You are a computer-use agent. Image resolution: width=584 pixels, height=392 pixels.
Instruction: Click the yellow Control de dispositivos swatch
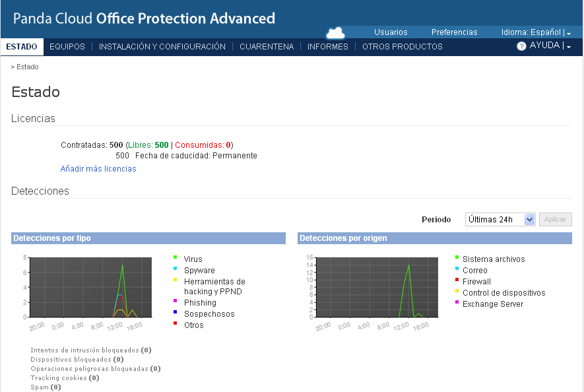457,290
